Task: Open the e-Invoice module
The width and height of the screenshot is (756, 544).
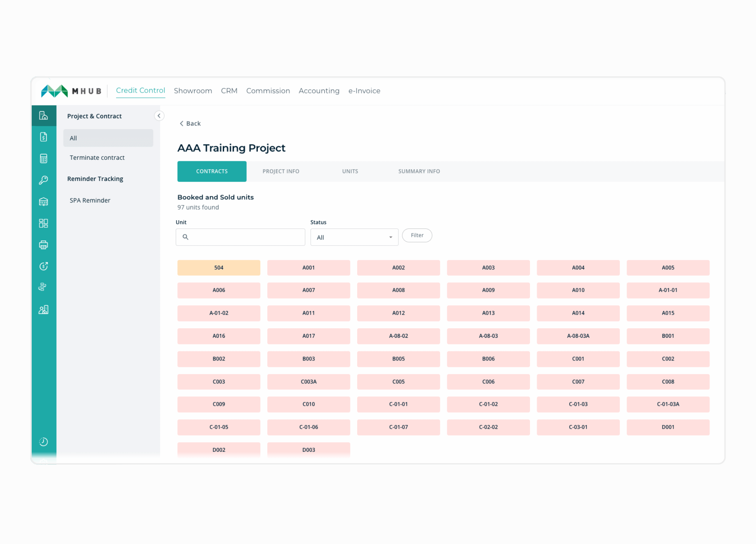Action: tap(364, 91)
